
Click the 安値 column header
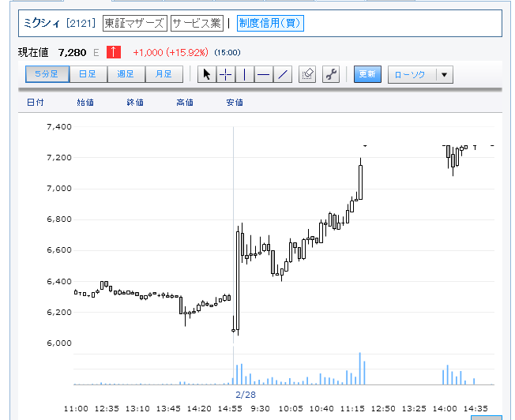(x=235, y=103)
